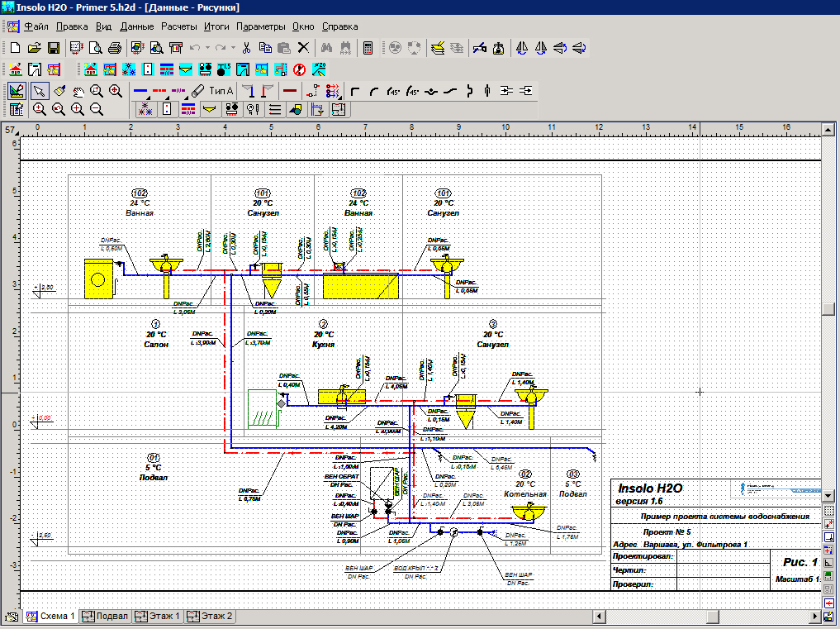
Task: Click the New file icon
Action: pyautogui.click(x=15, y=48)
